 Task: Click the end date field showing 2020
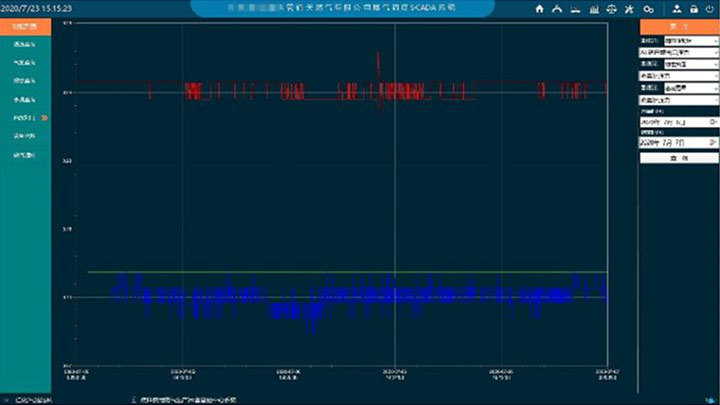(679, 143)
